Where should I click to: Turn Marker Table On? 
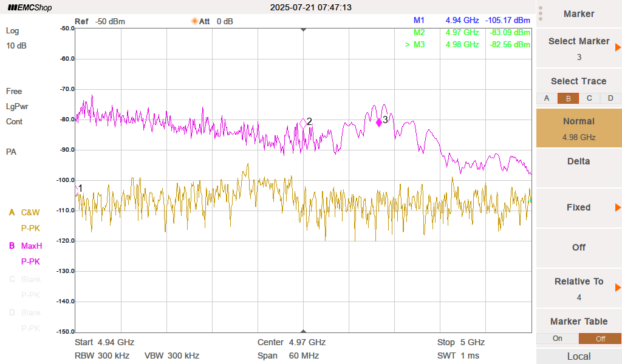click(557, 339)
